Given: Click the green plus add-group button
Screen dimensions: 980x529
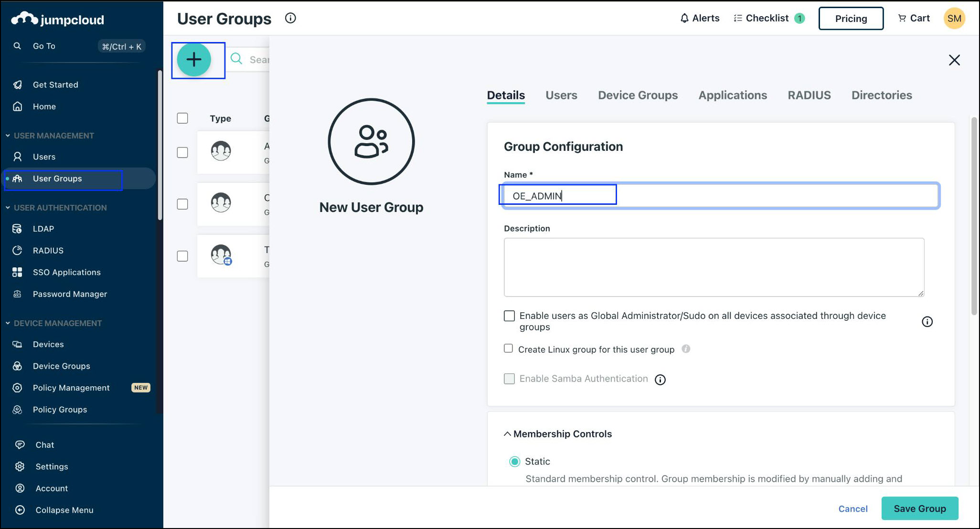Looking at the screenshot, I should 194,60.
